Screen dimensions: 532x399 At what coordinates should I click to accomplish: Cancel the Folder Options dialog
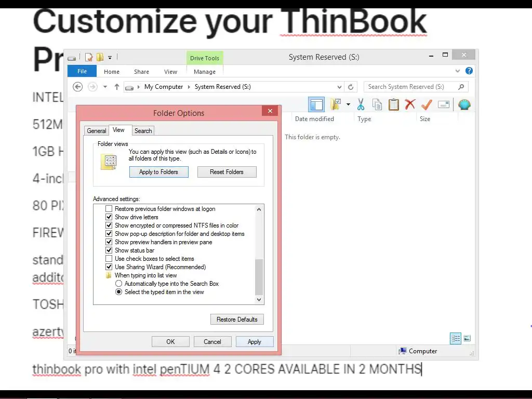coord(212,342)
